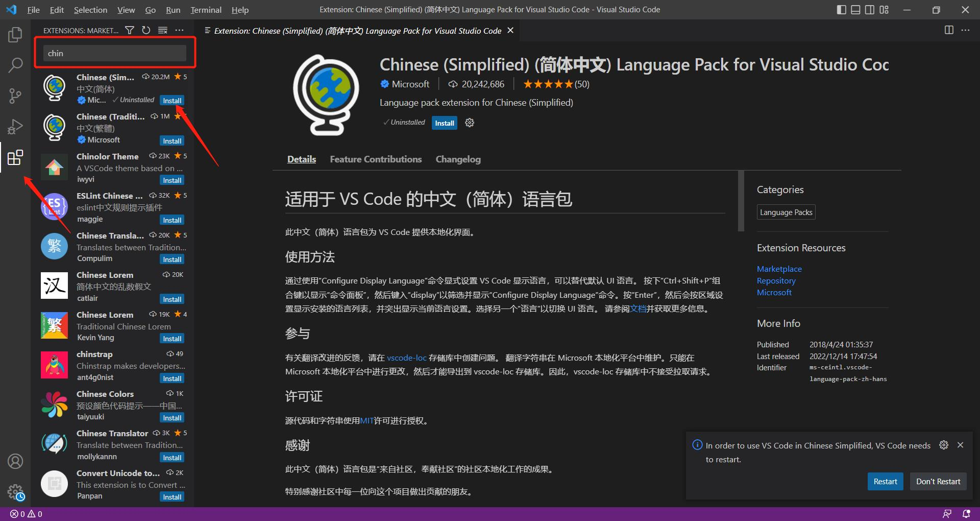This screenshot has height=521, width=980.
Task: Toggle the primary side bar layout
Action: pyautogui.click(x=842, y=10)
